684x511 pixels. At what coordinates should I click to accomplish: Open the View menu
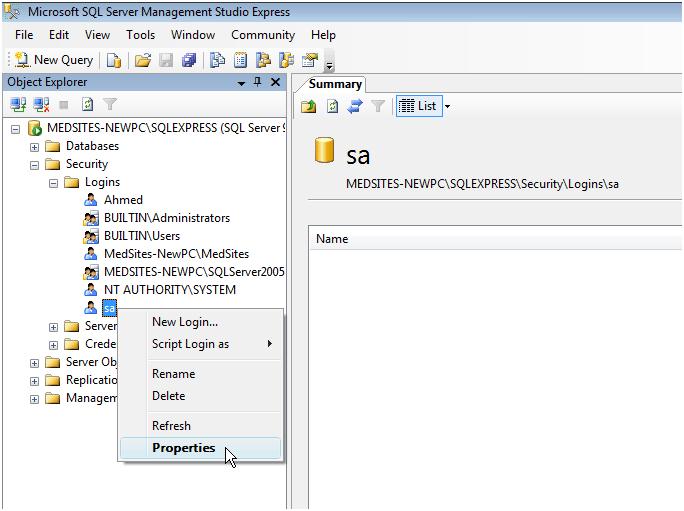pyautogui.click(x=97, y=35)
